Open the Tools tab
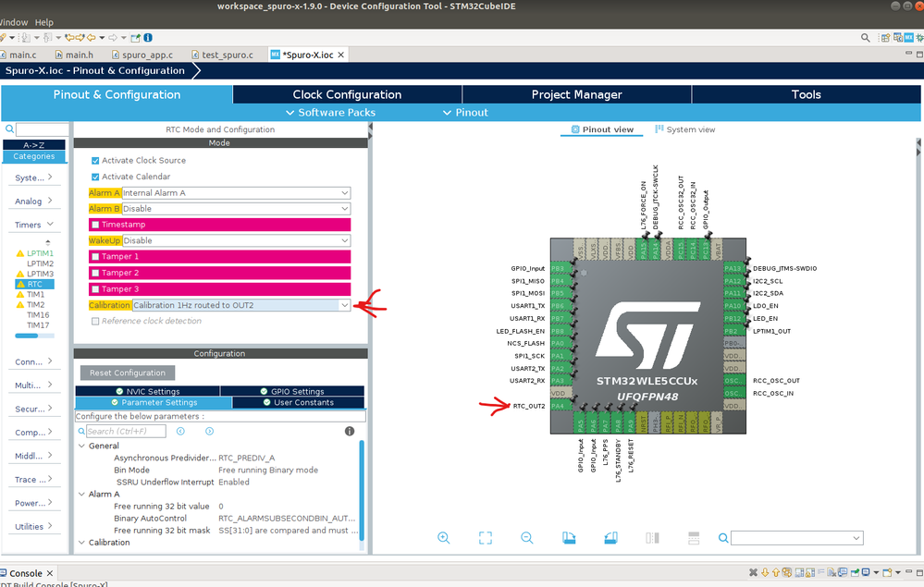This screenshot has height=587, width=924. [807, 94]
